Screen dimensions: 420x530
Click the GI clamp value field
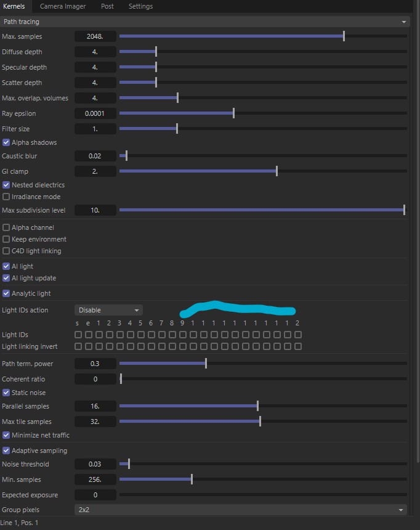tap(95, 171)
